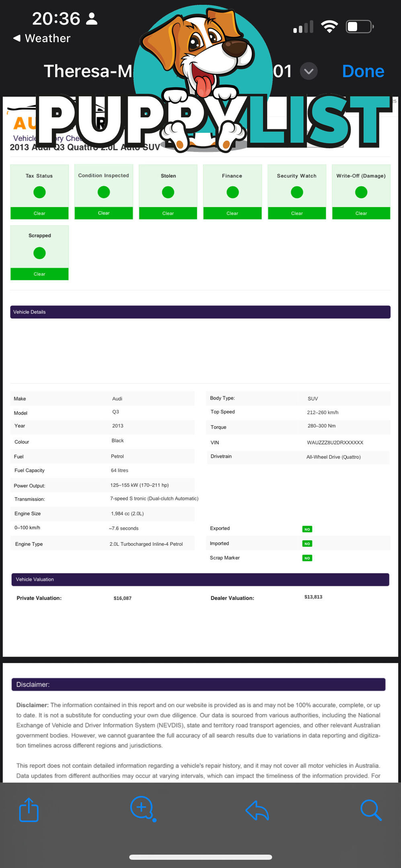Screen dimensions: 401x868
Task: Tap the 20:36 clock in the status bar
Action: pyautogui.click(x=56, y=18)
